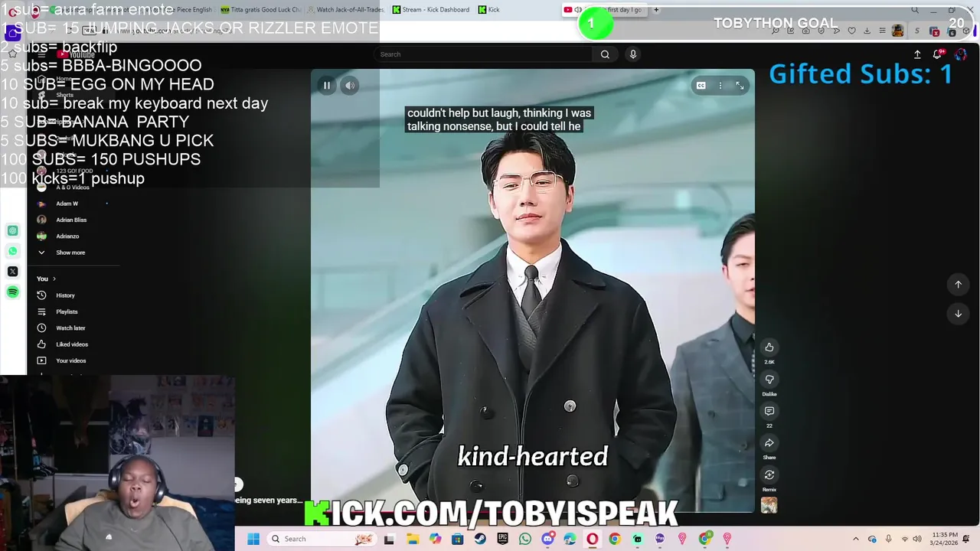Show hidden system tray icons
The height and width of the screenshot is (551, 980).
856,539
